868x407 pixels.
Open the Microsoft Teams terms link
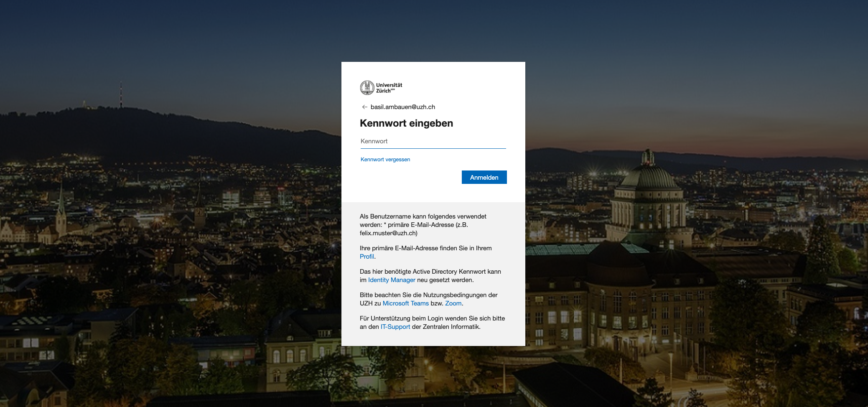[x=405, y=303]
